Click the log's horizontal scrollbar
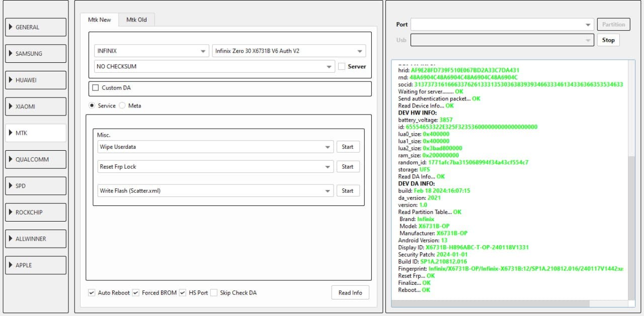The width and height of the screenshot is (644, 316). tap(490, 304)
